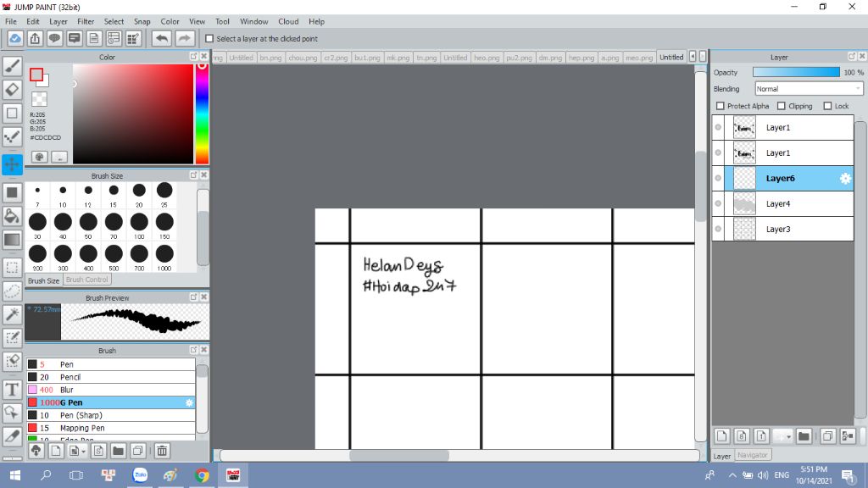Select Layer4 in the Layer panel
The image size is (868, 488).
(x=782, y=203)
